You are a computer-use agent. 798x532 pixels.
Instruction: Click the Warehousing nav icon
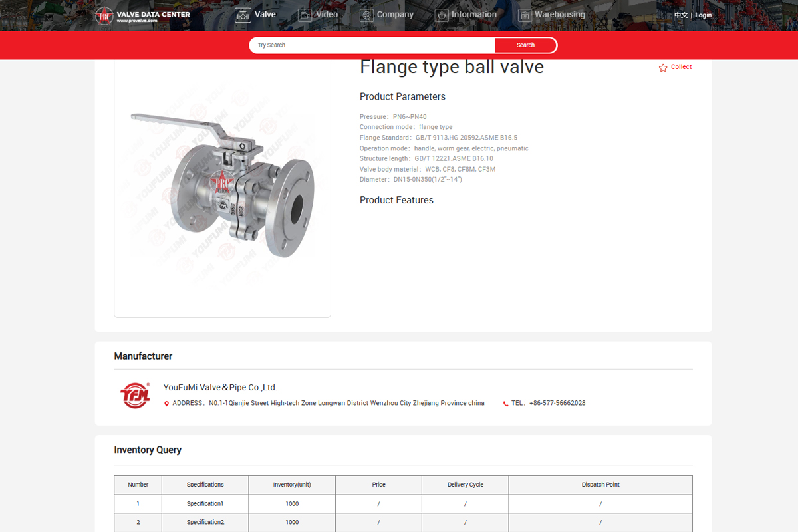pos(525,15)
